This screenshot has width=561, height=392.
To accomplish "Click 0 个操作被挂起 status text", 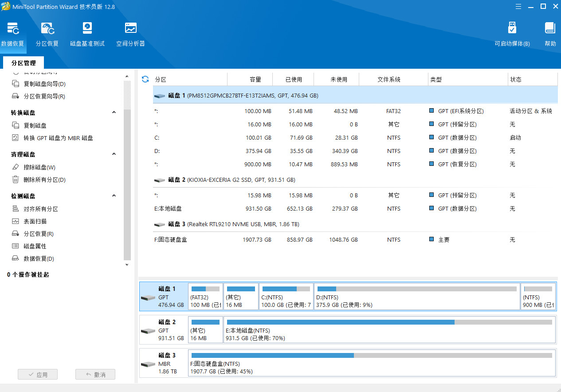I will (28, 274).
